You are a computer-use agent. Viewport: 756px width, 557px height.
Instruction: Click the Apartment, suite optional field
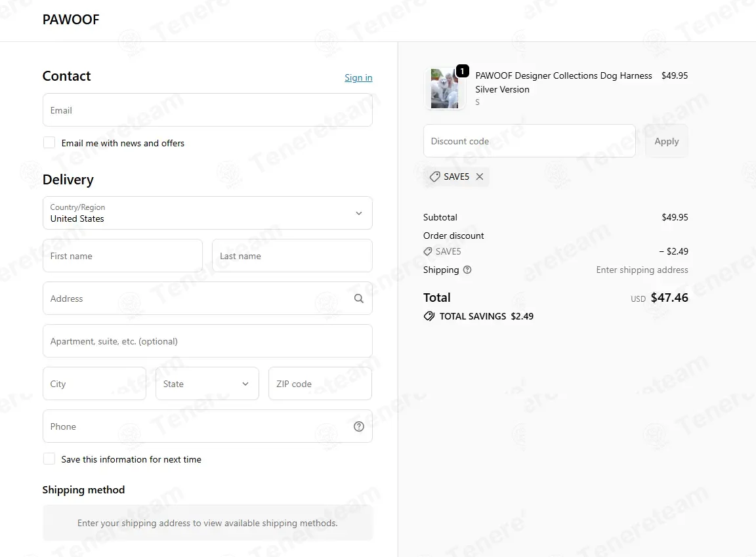207,341
